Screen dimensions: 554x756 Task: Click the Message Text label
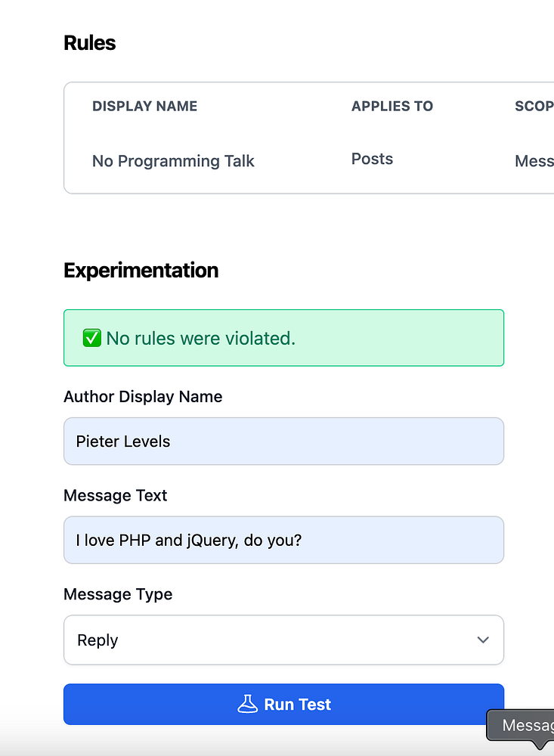[x=116, y=496]
